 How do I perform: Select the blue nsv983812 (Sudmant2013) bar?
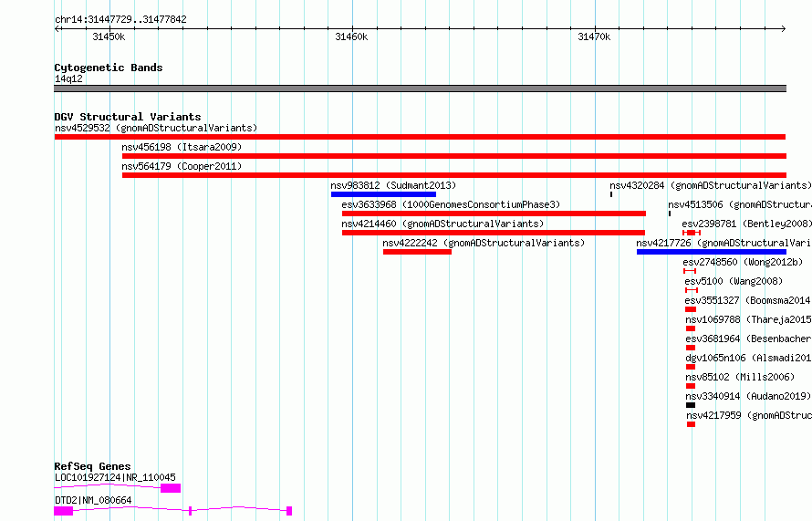pos(384,194)
